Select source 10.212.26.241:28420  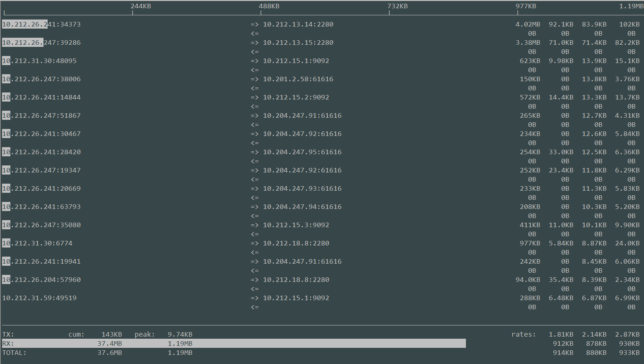[41, 152]
